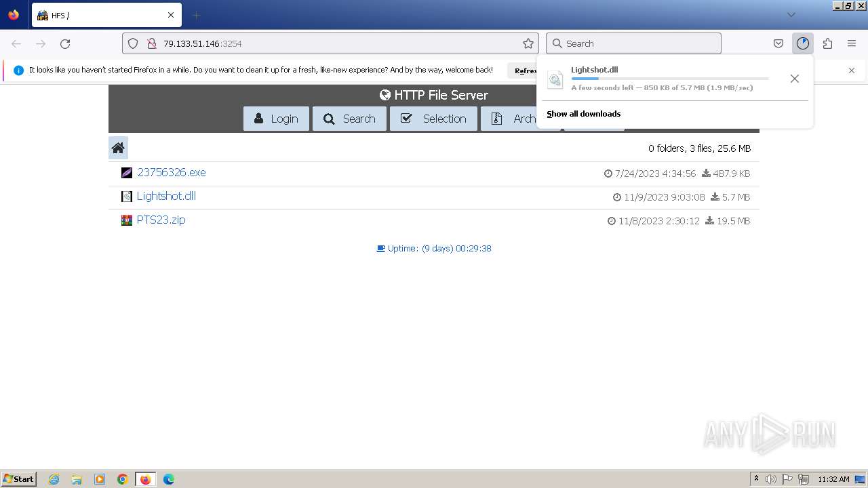Screen dimensions: 868x488
Task: Click the PTS23.zip archive icon
Action: tap(127, 220)
